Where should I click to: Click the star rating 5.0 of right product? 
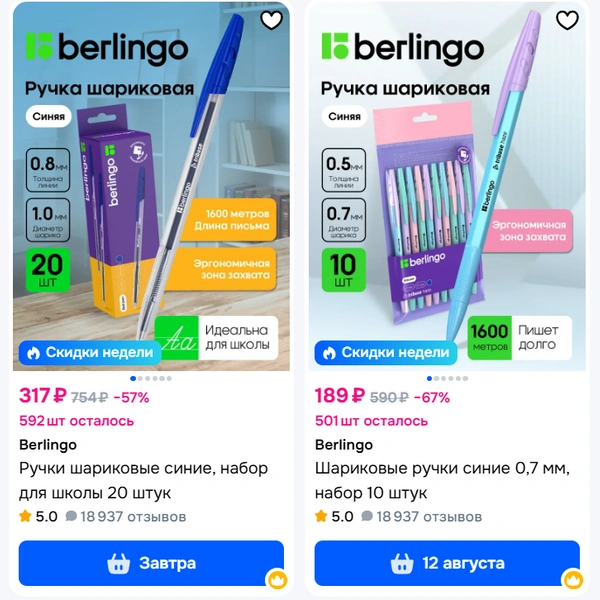(x=334, y=517)
